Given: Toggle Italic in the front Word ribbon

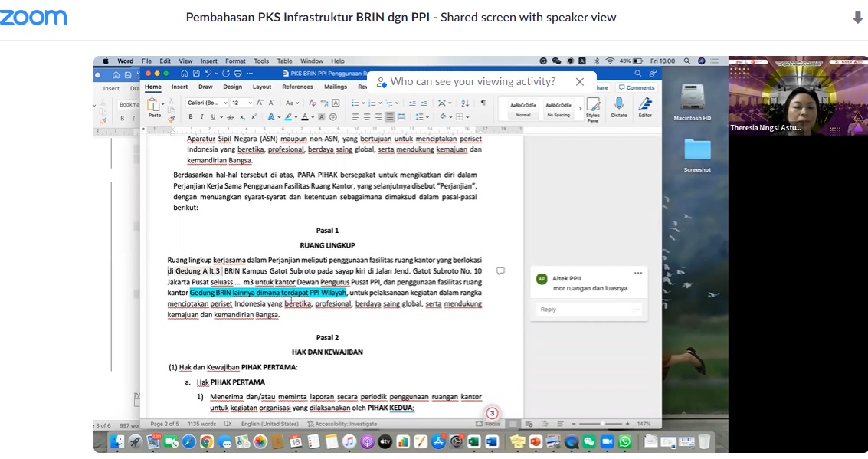Looking at the screenshot, I should [x=201, y=116].
